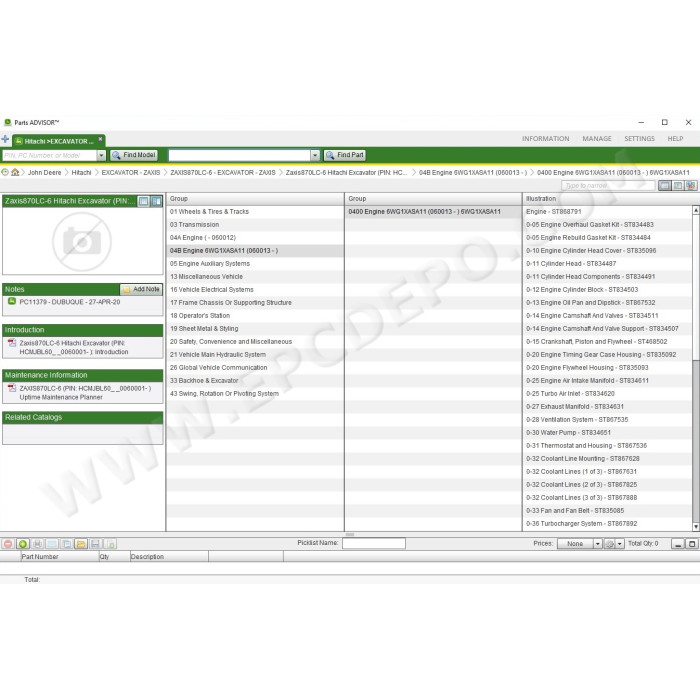Viewport: 700px width, 700px height.
Task: Open the part search dropdown arrow
Action: (315, 155)
